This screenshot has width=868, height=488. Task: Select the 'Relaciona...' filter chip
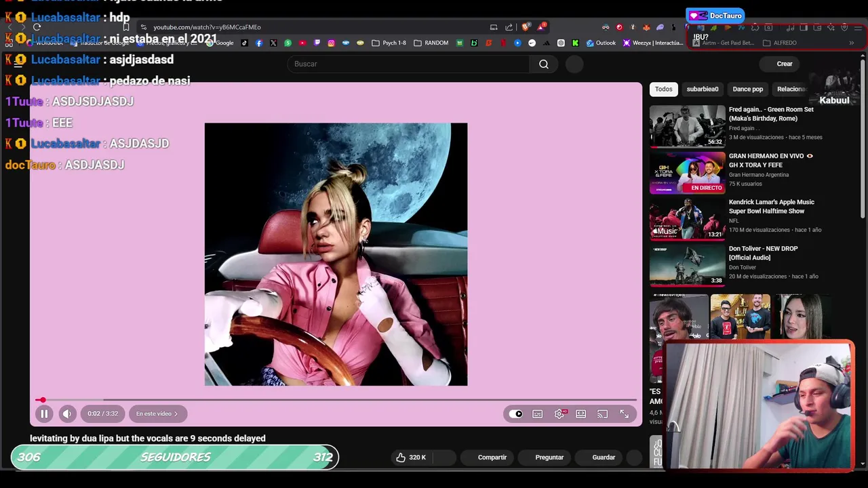click(x=791, y=89)
